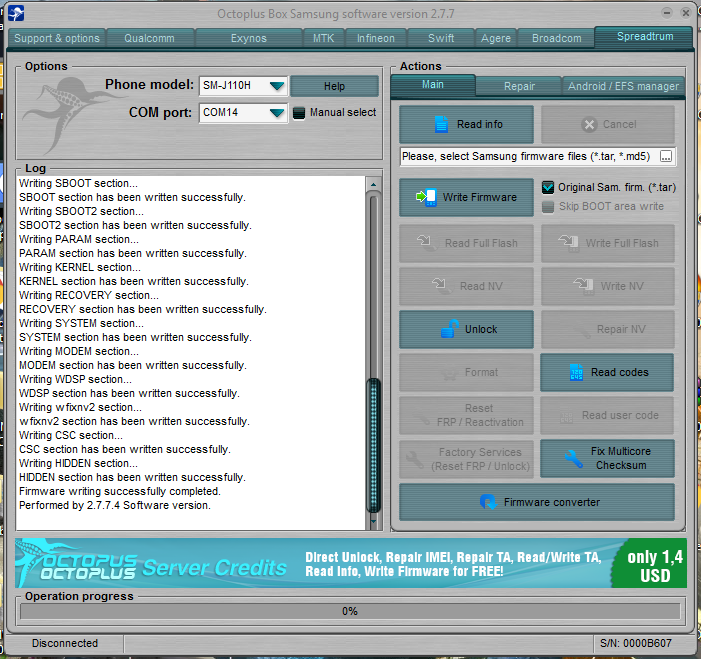Uncheck Original Sam. firm. (*.tar) option
This screenshot has width=701, height=659.
pos(548,187)
